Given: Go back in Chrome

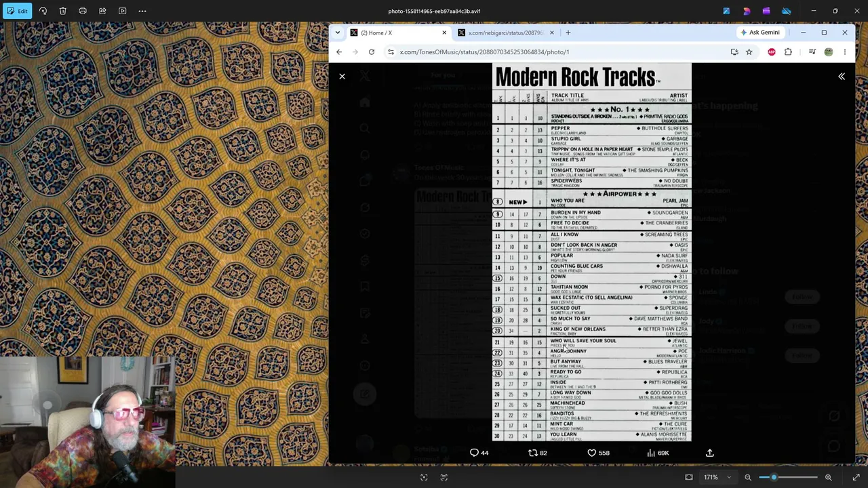Looking at the screenshot, I should point(339,52).
